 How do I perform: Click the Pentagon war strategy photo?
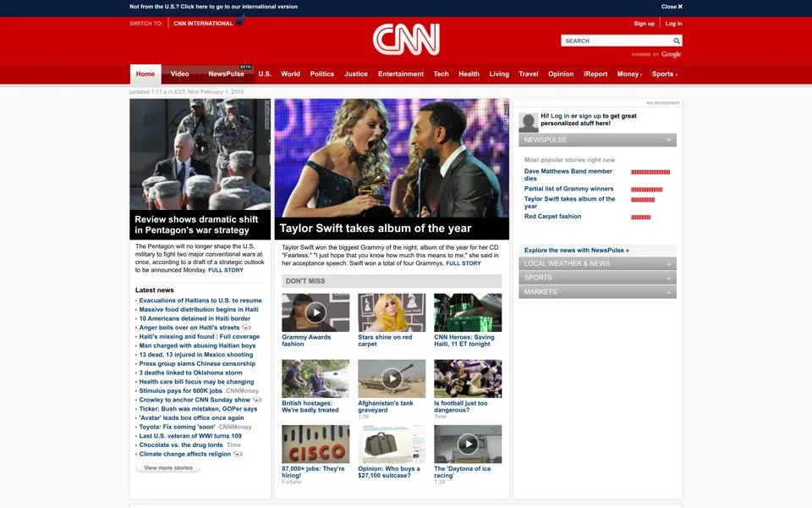click(200, 154)
